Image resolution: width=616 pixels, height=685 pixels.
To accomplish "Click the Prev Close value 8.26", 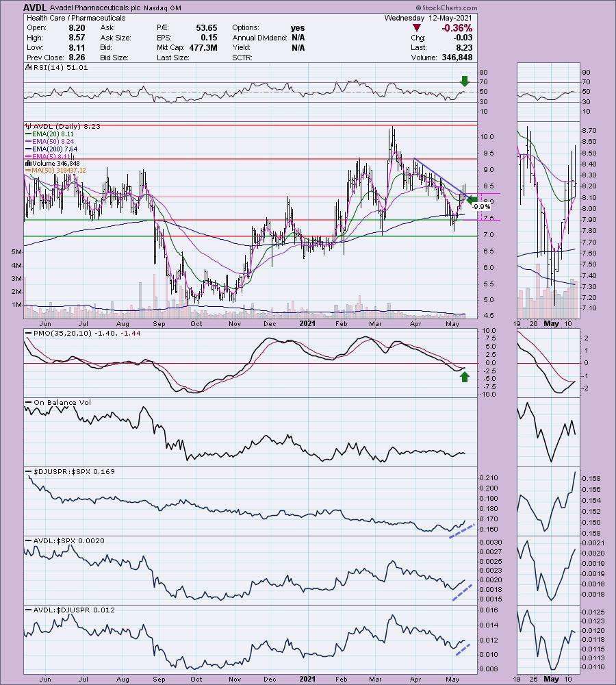I will [x=77, y=58].
